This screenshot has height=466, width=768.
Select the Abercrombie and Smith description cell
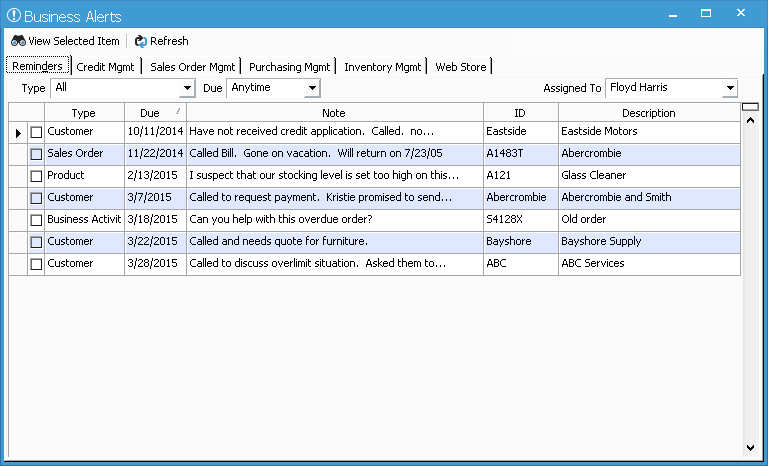pos(648,198)
